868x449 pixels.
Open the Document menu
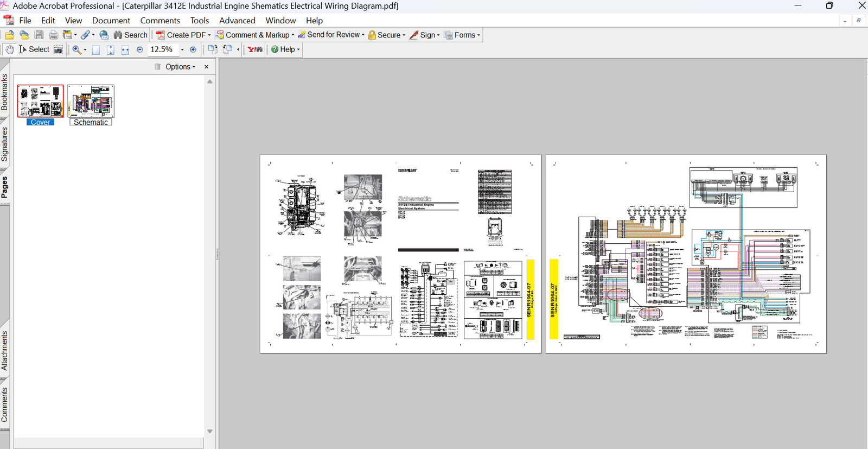111,21
